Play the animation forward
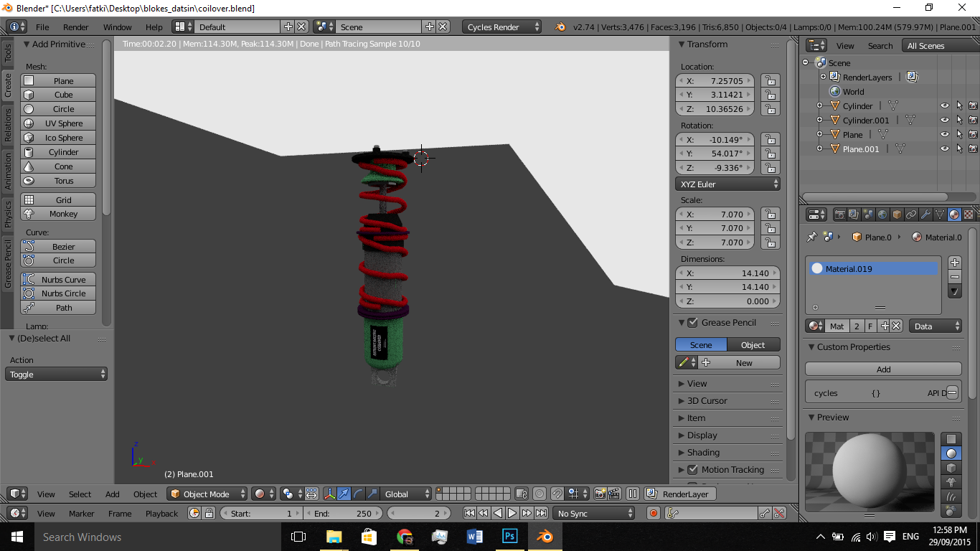Image resolution: width=980 pixels, height=551 pixels. [512, 513]
